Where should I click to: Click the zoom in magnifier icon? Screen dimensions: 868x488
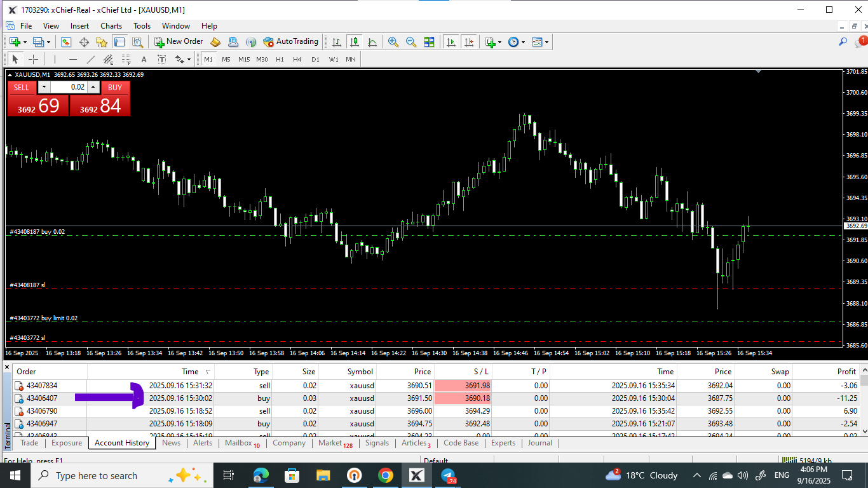[x=393, y=42]
